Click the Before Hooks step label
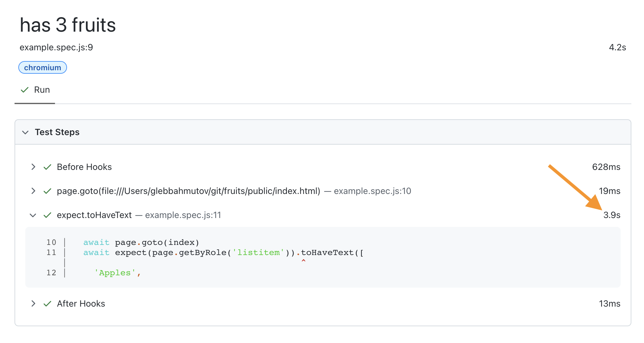The image size is (644, 343). 84,167
